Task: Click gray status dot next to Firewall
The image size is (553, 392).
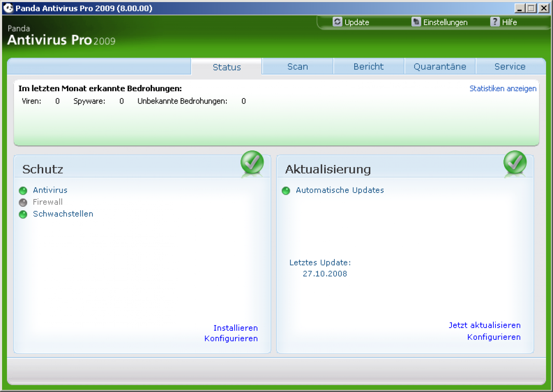Action: click(23, 202)
